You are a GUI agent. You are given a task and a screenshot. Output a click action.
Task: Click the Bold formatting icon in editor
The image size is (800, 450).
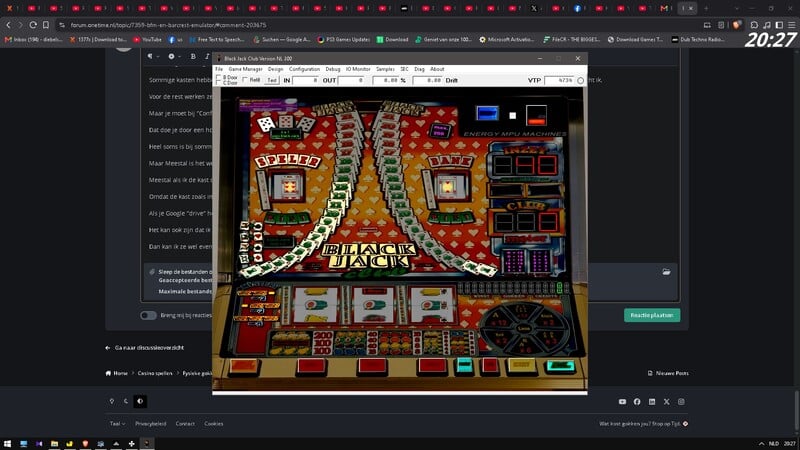(x=193, y=56)
